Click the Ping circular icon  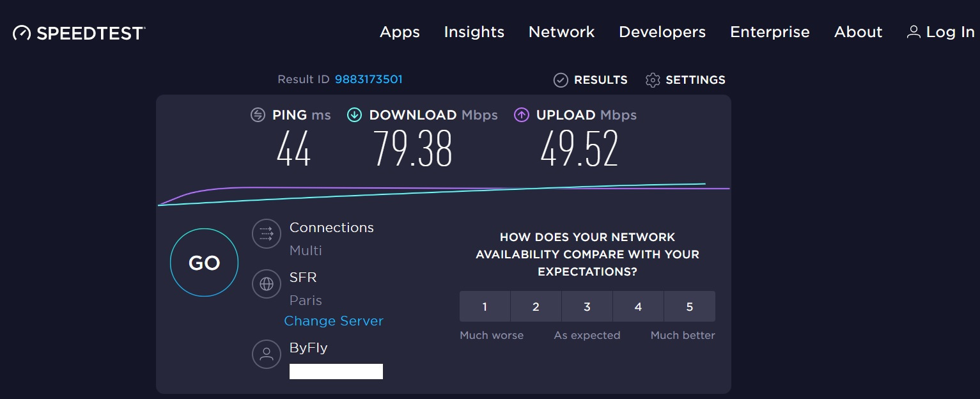pyautogui.click(x=258, y=115)
